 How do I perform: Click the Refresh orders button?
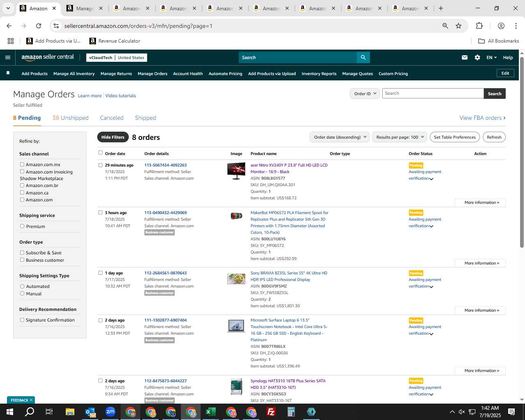(494, 137)
